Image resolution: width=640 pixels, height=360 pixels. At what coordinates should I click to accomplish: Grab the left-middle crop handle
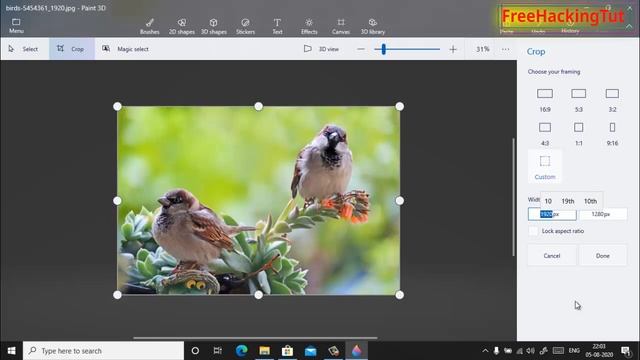117,201
